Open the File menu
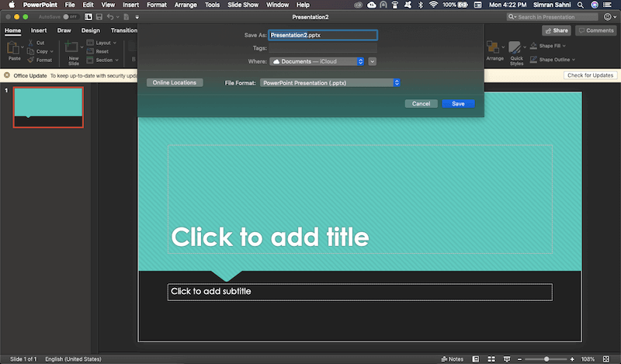The height and width of the screenshot is (364, 621). coord(70,5)
